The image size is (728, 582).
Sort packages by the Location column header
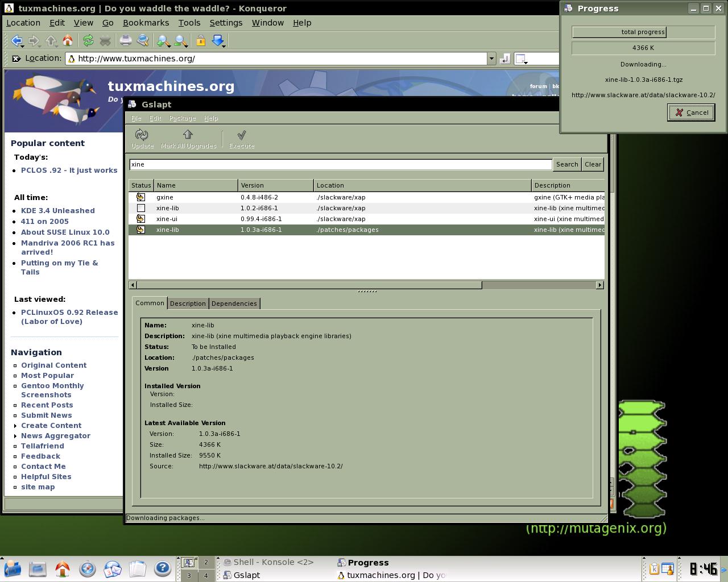pyautogui.click(x=423, y=185)
